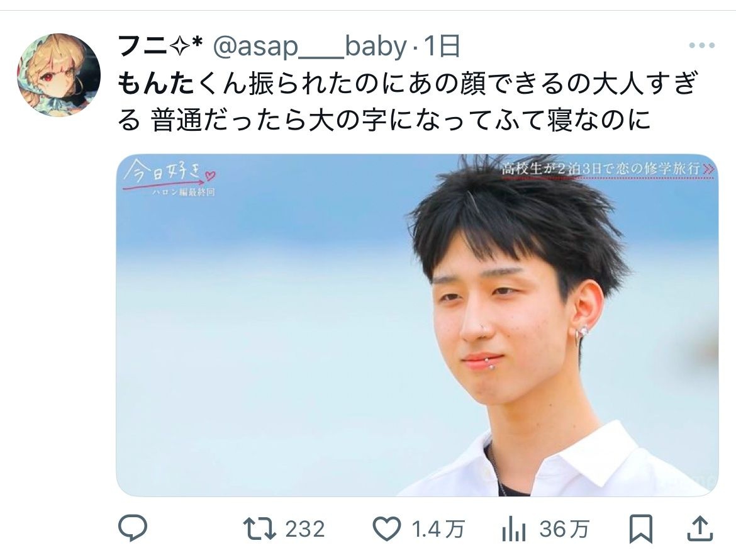The image size is (736, 560).
Task: Visit the @asap___baby handle
Action: 309,47
